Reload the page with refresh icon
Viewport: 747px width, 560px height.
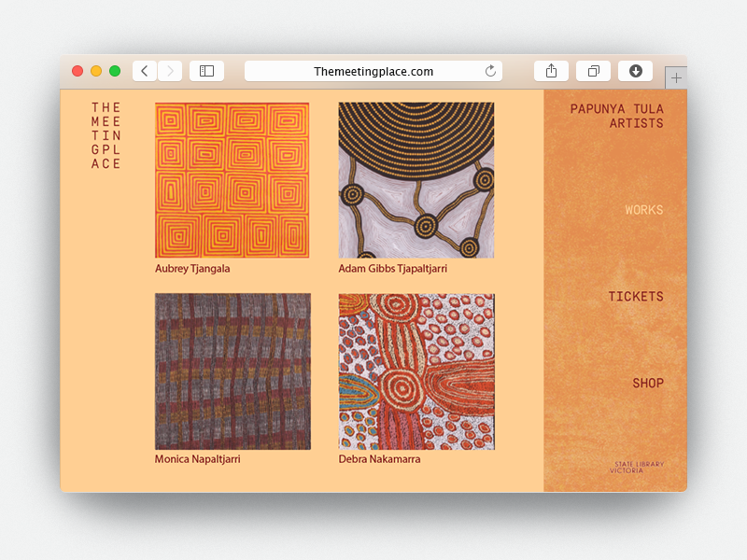point(490,71)
